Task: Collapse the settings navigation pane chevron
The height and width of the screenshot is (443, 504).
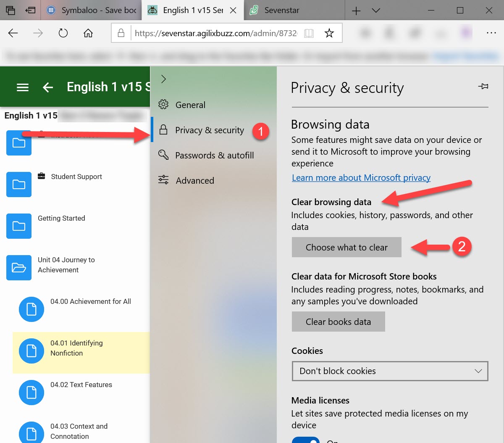Action: [x=164, y=79]
